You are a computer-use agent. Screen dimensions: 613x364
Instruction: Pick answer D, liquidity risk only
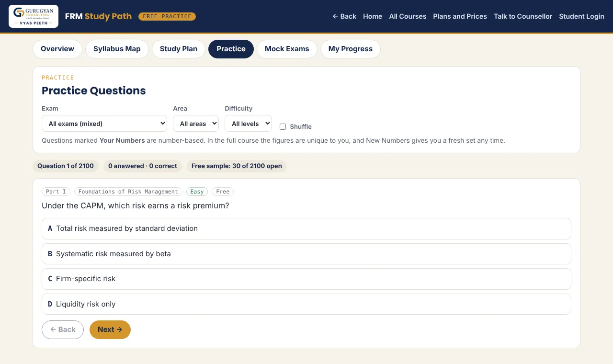click(x=306, y=304)
